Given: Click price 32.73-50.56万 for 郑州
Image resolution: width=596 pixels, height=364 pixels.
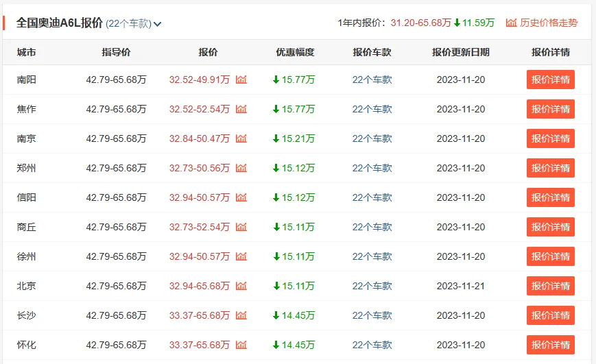Looking at the screenshot, I should click(x=200, y=168).
